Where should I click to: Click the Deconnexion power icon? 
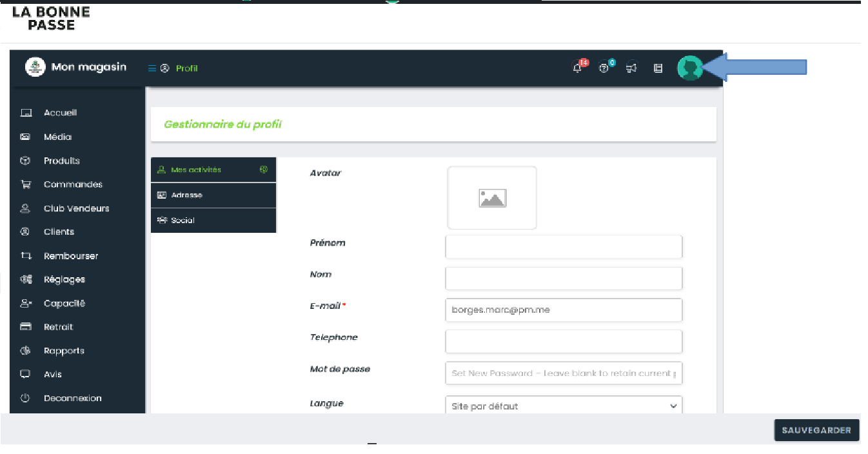point(26,398)
